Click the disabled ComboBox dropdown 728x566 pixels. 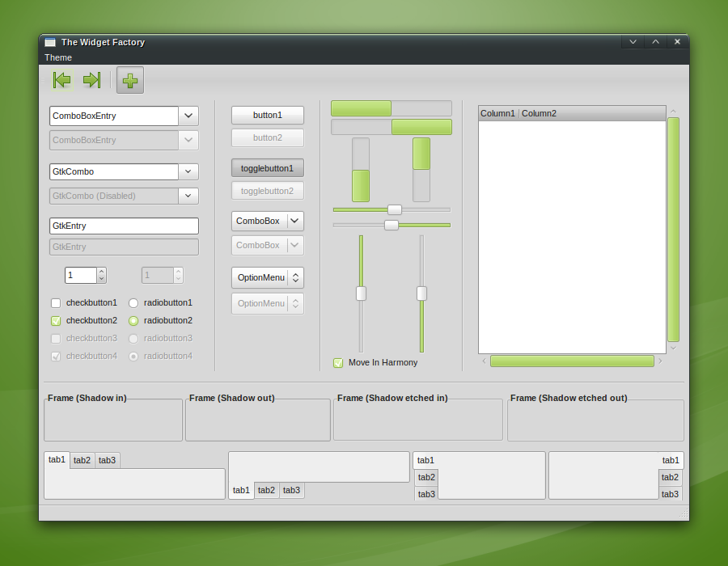pos(268,246)
